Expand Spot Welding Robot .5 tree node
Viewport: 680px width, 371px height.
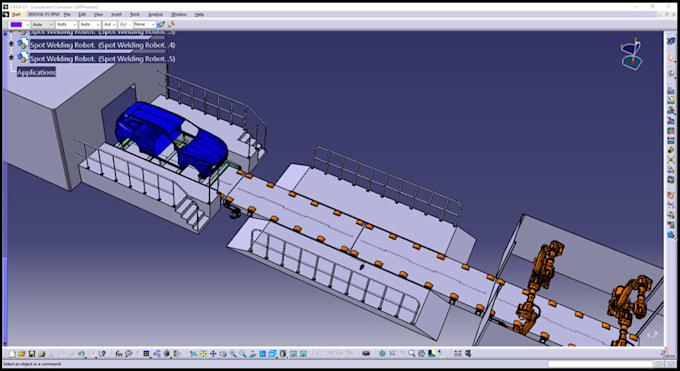pyautogui.click(x=11, y=58)
